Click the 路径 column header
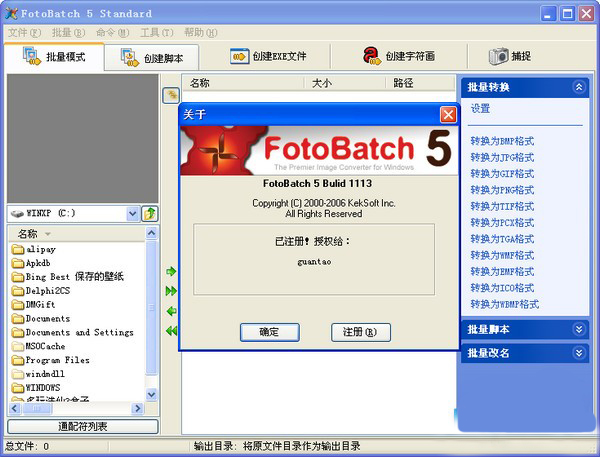The height and width of the screenshot is (457, 600). pos(420,83)
